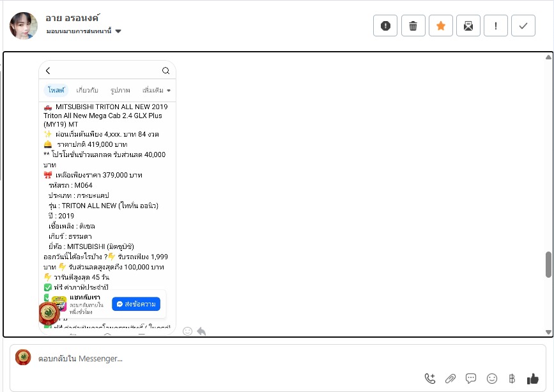Click the search magnifier in the shared screenshot
The image size is (554, 392).
click(x=165, y=71)
